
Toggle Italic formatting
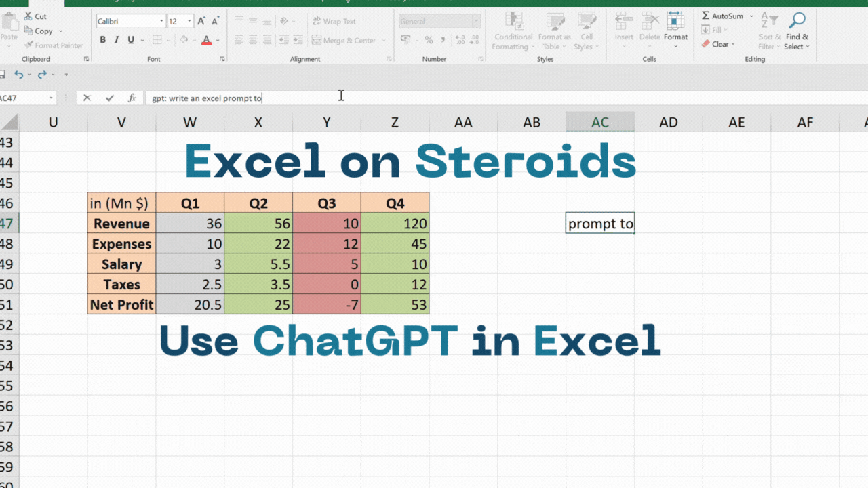[117, 40]
